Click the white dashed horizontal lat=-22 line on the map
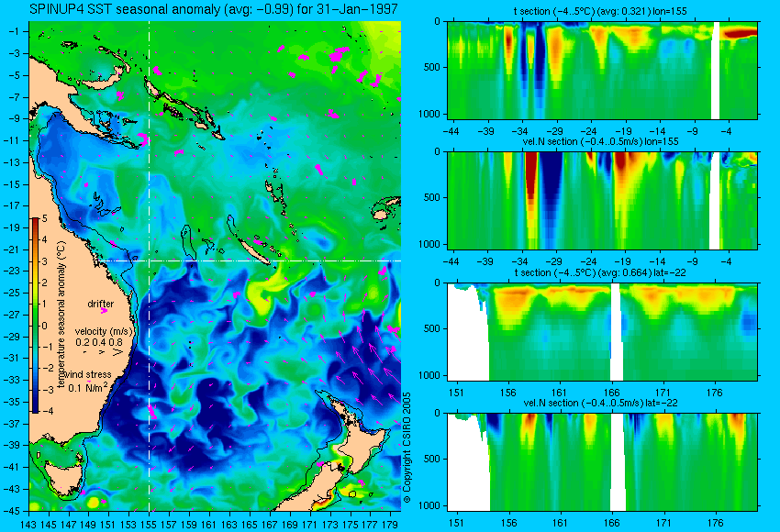This screenshot has width=780, height=532. click(x=249, y=260)
